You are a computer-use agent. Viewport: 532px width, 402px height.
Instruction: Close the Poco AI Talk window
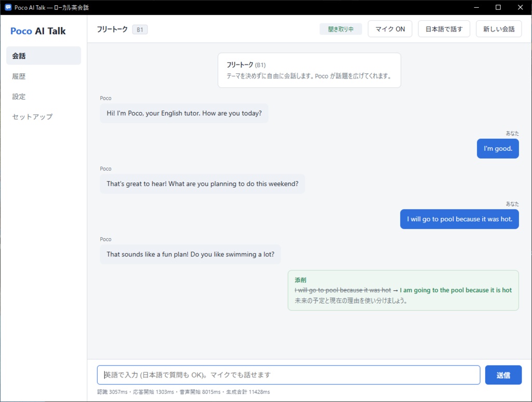point(520,7)
